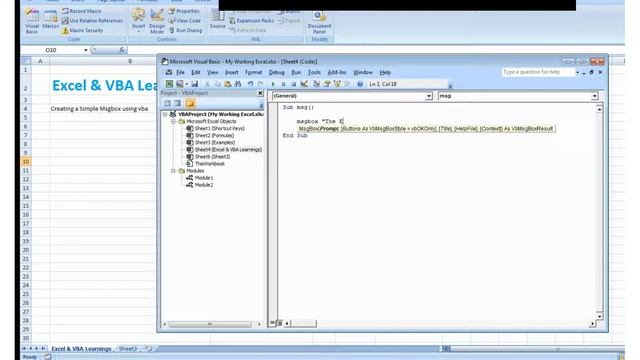640x360 pixels.
Task: Open the XML Source pane
Action: 218,20
